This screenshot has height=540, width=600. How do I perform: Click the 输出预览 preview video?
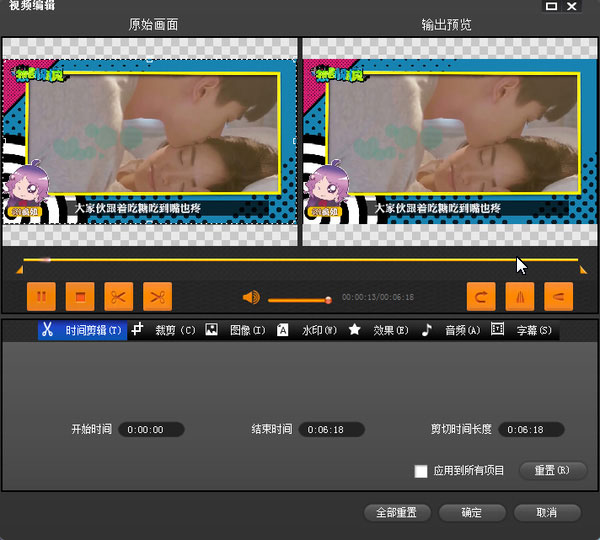pos(450,142)
